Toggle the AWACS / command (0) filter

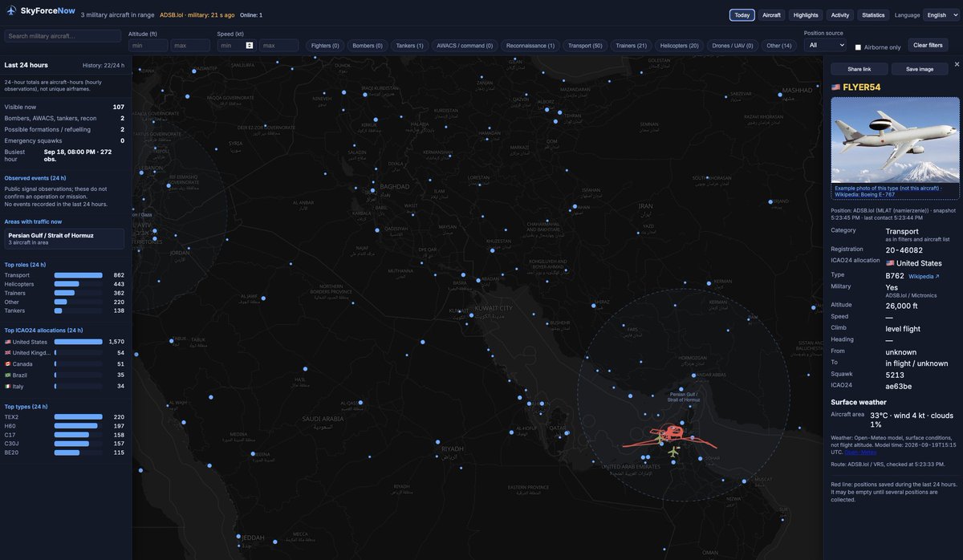(465, 46)
